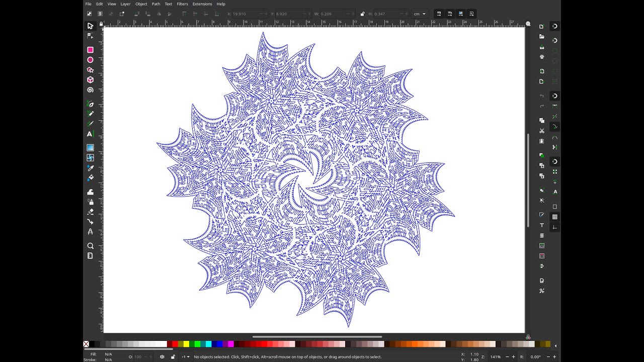Toggle current layer visibility eye
644x362 pixels.
pos(162,357)
